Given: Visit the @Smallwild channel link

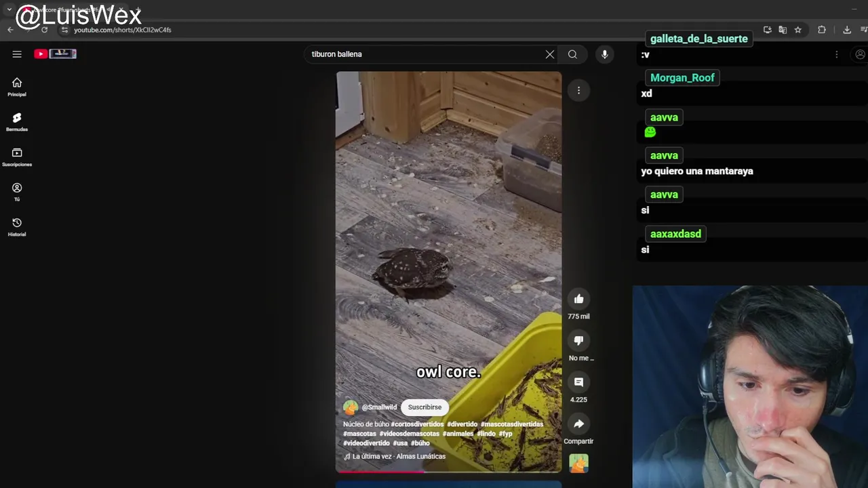Looking at the screenshot, I should coord(379,407).
